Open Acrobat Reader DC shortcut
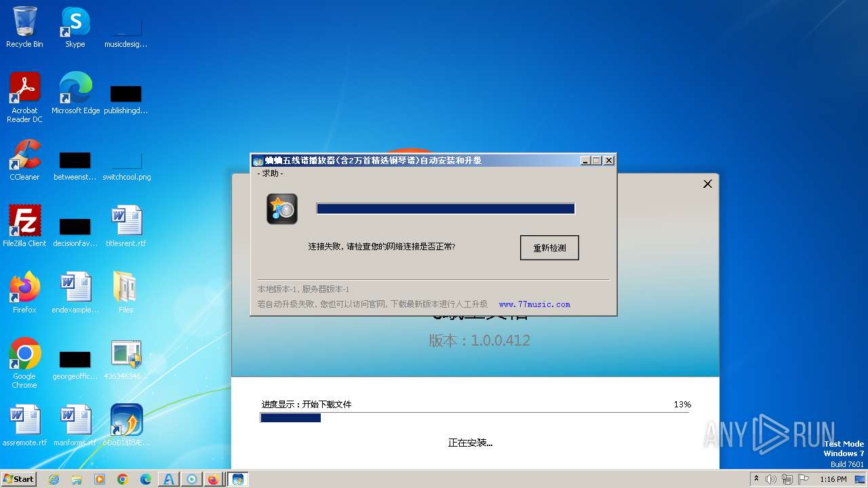Image resolution: width=868 pixels, height=488 pixels. click(x=24, y=98)
